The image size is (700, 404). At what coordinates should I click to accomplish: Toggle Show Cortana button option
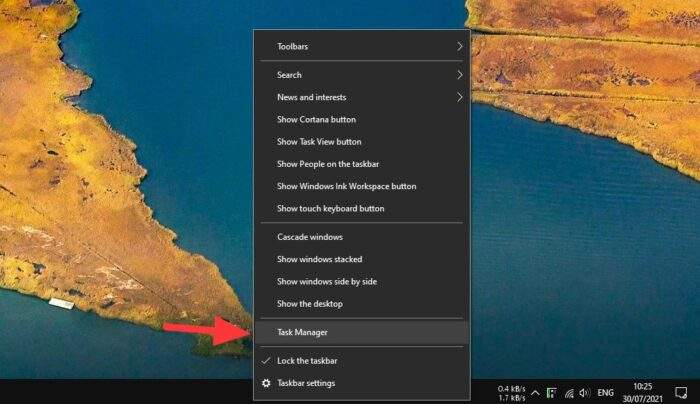coord(362,120)
